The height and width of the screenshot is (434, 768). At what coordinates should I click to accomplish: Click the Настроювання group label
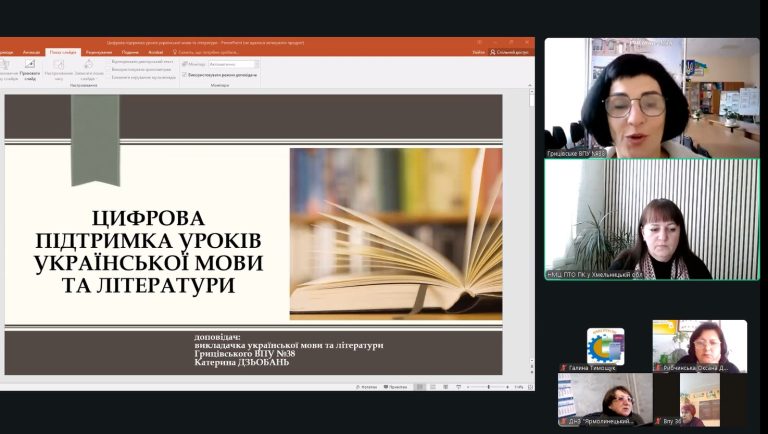(x=83, y=85)
